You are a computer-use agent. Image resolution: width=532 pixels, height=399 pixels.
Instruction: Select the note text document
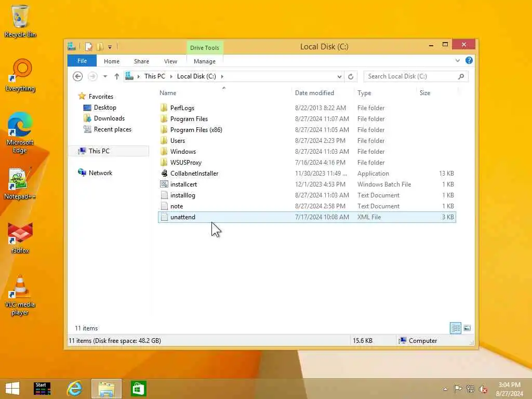(307, 206)
